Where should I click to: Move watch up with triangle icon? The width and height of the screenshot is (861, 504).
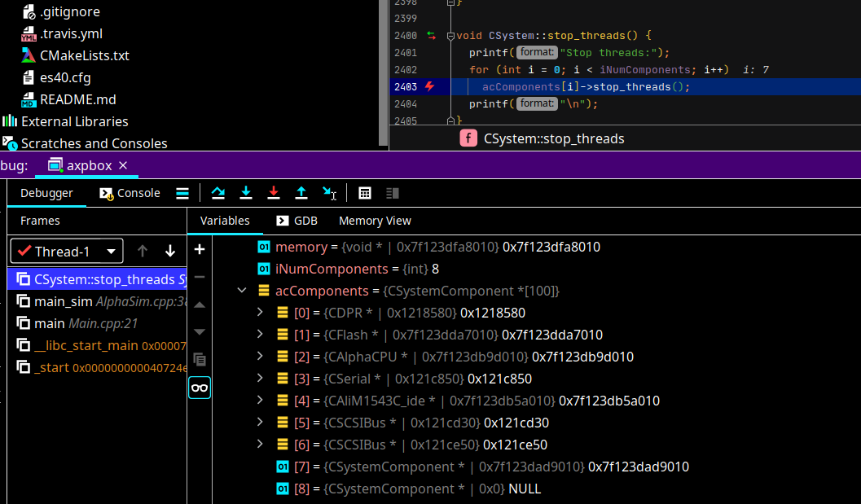[x=200, y=305]
